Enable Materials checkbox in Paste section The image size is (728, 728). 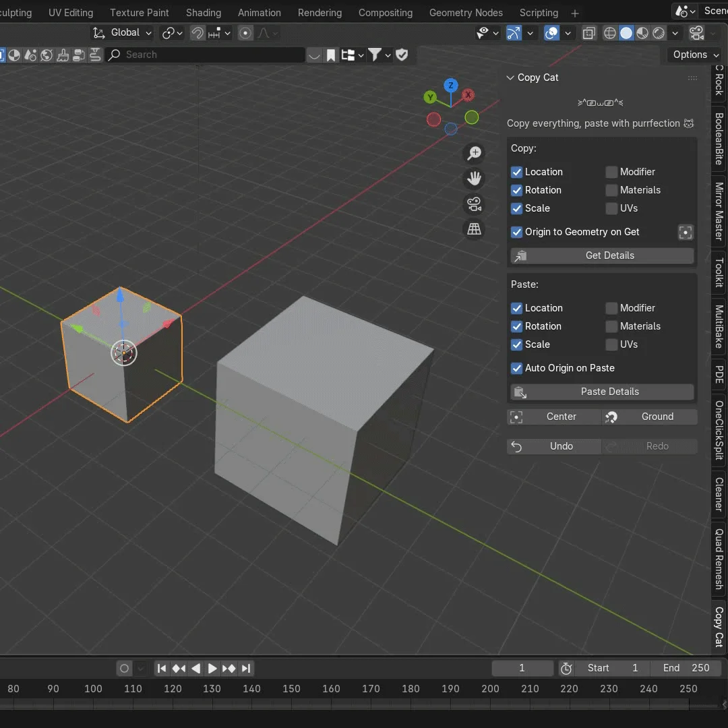(611, 326)
